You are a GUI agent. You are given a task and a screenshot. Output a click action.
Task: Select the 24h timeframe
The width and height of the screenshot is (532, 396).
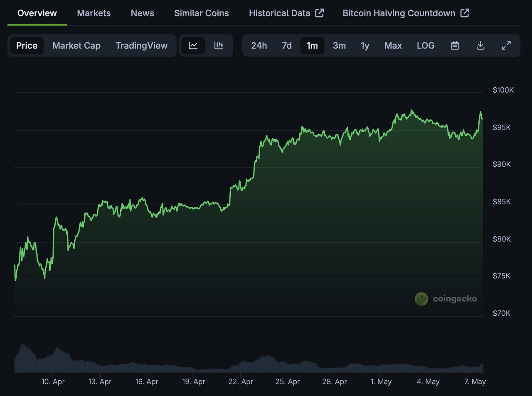point(259,46)
